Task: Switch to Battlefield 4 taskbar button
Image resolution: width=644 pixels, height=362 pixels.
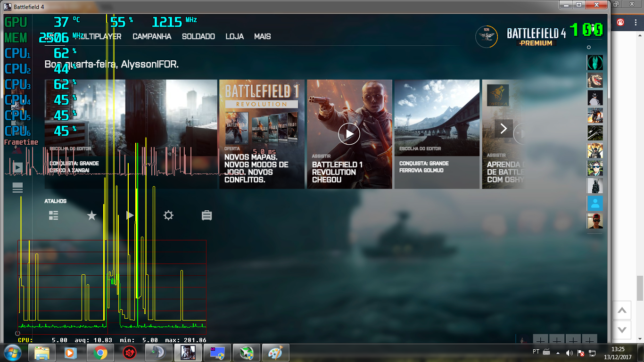Action: [188, 353]
